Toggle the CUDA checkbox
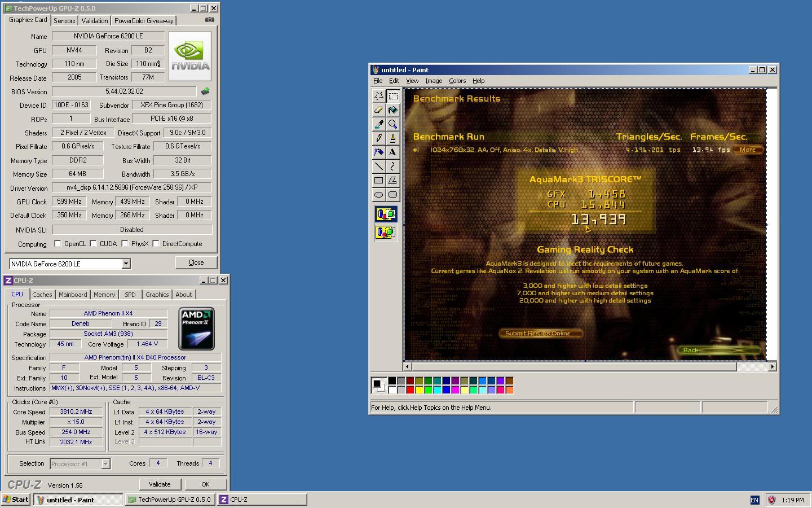Viewport: 812px width, 508px height. (93, 244)
